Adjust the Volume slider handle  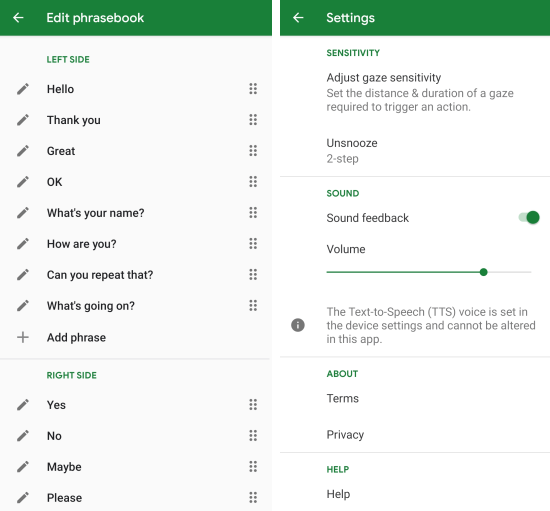483,272
